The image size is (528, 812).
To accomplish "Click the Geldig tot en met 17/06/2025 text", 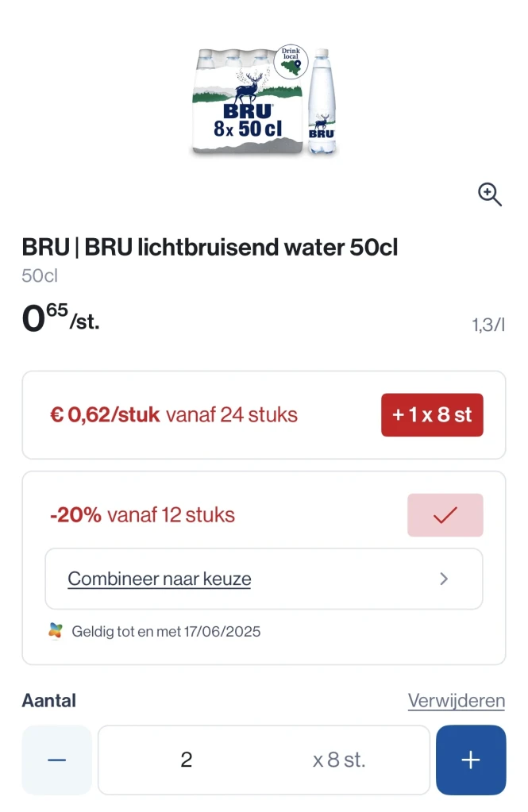I will 166,632.
